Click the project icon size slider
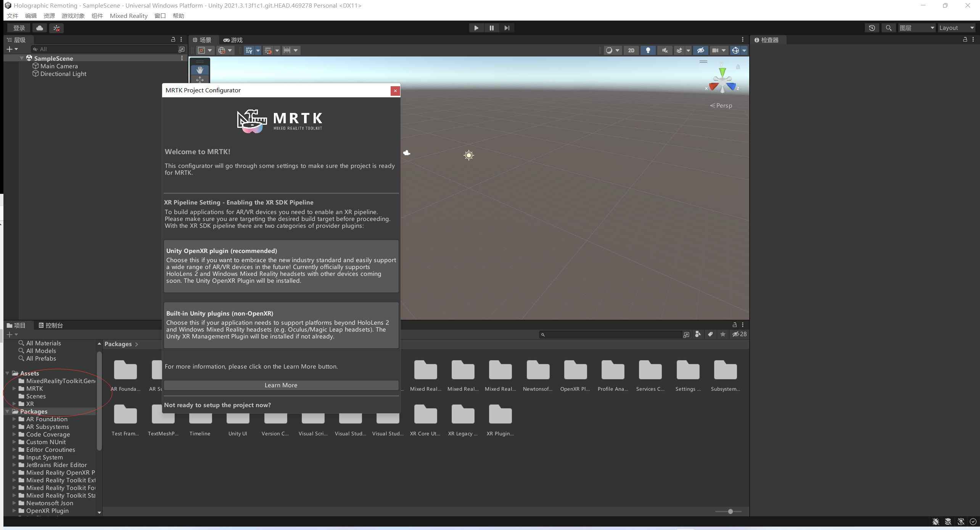This screenshot has width=980, height=530. click(x=730, y=511)
